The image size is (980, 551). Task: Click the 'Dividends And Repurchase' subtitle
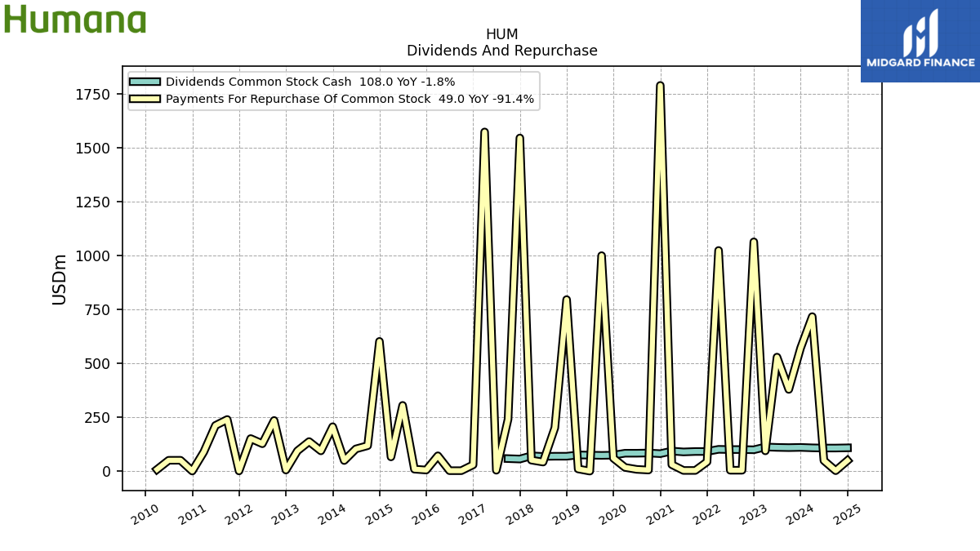(x=501, y=51)
